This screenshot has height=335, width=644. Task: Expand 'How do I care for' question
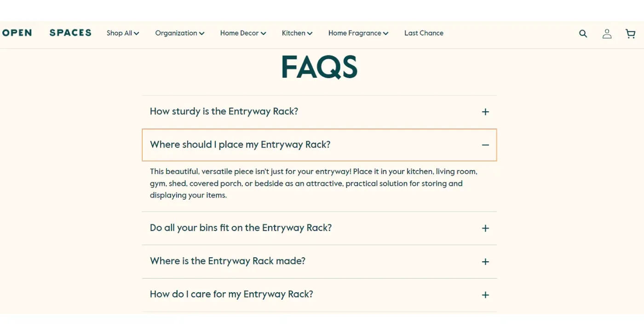(231, 294)
